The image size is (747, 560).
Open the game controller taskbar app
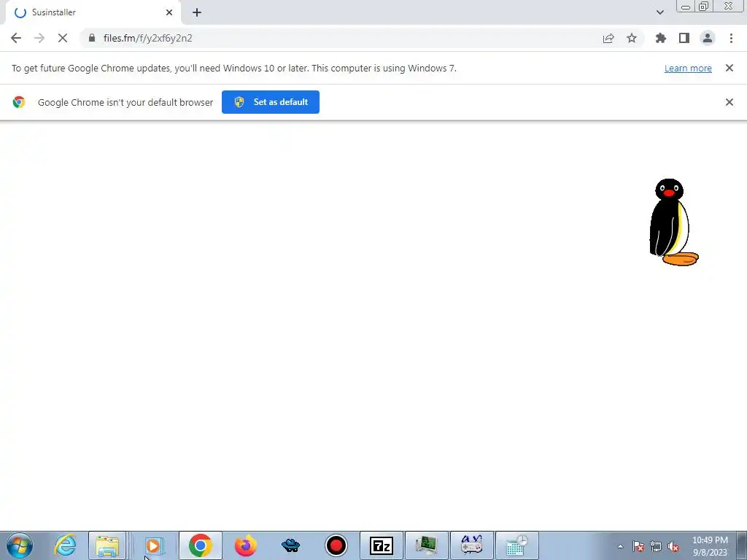click(x=472, y=545)
